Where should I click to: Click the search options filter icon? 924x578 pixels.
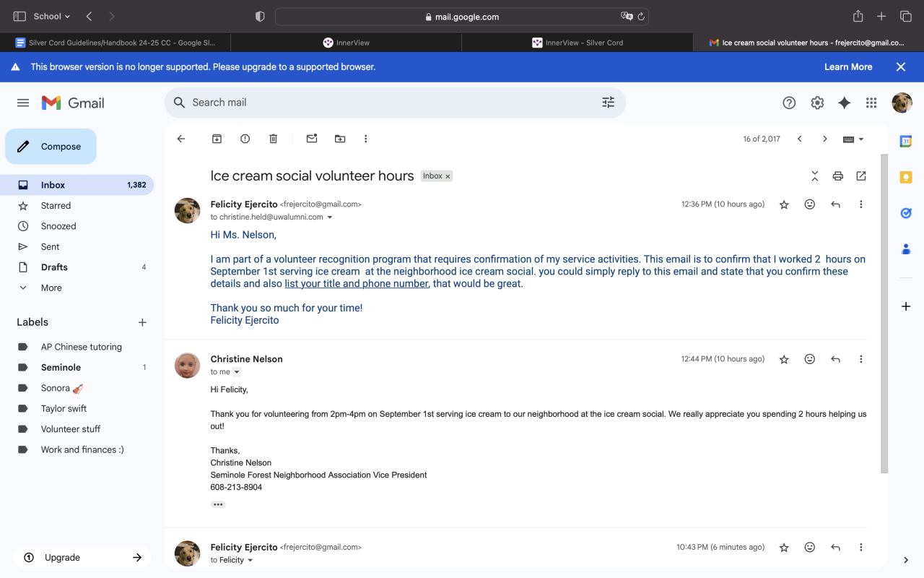[x=609, y=103]
